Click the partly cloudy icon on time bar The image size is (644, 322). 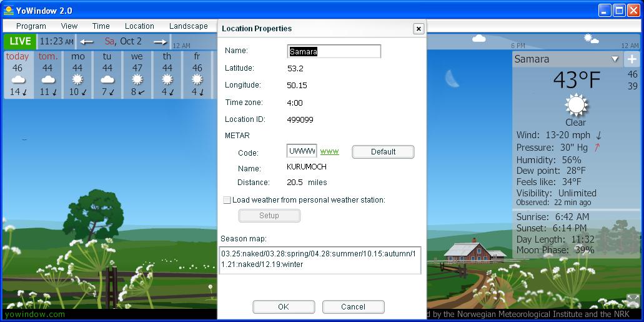pos(591,39)
